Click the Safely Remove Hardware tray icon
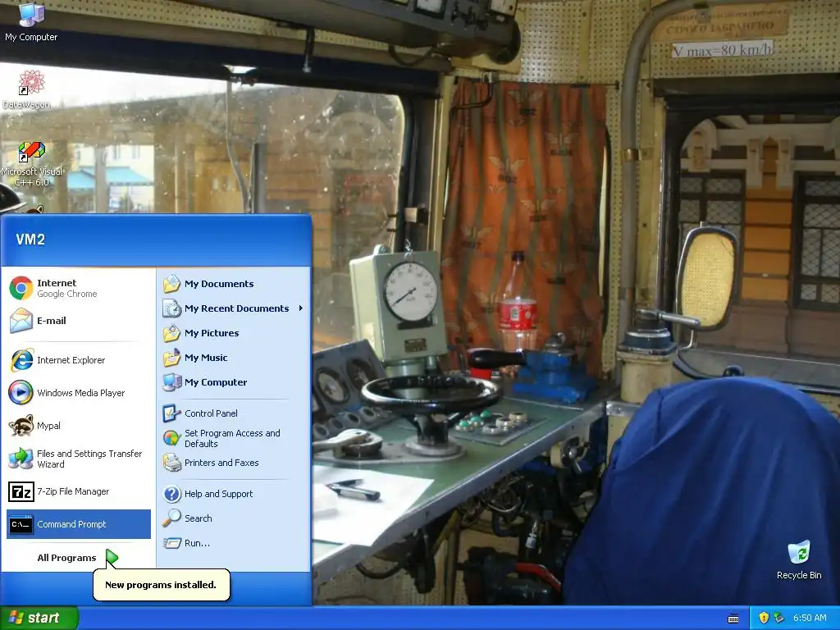840x630 pixels. [x=779, y=618]
